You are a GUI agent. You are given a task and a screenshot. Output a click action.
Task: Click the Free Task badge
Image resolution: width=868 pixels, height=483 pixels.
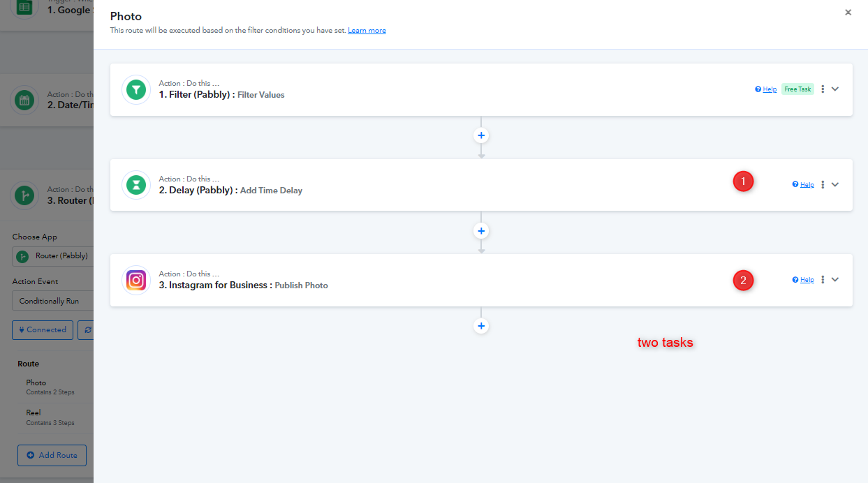click(x=797, y=89)
